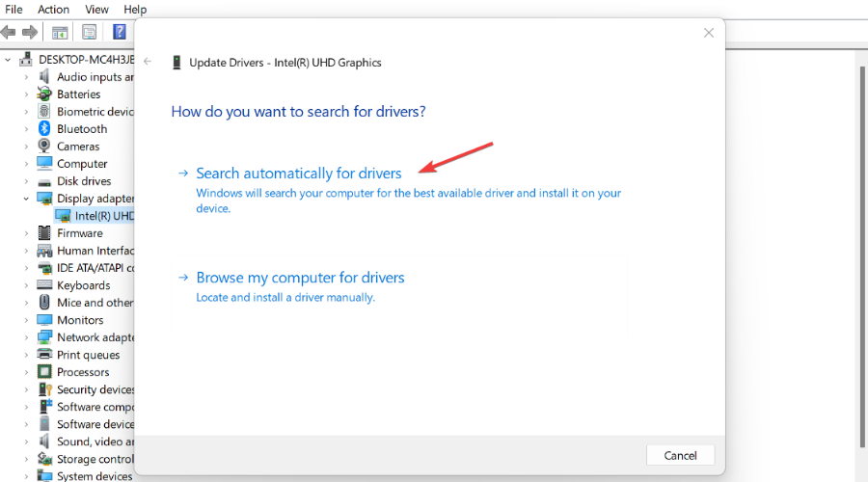
Task: Click the IDE ATA/ATAPI controllers icon
Action: [44, 268]
